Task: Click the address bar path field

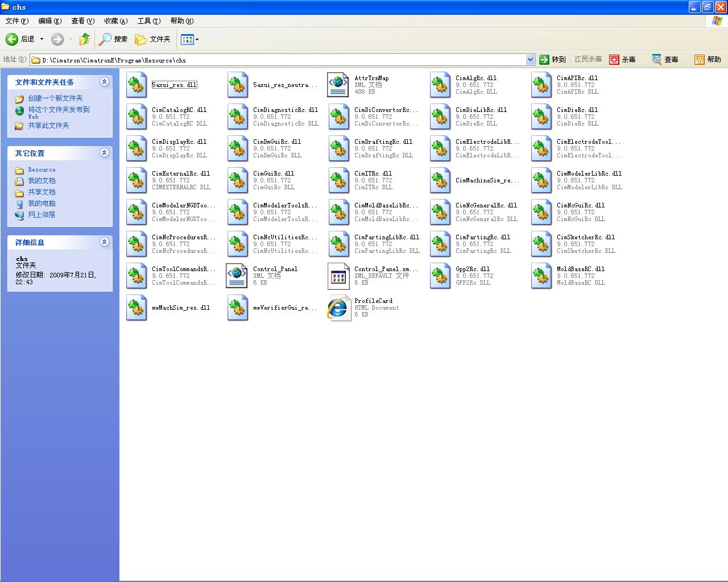Action: [x=278, y=60]
